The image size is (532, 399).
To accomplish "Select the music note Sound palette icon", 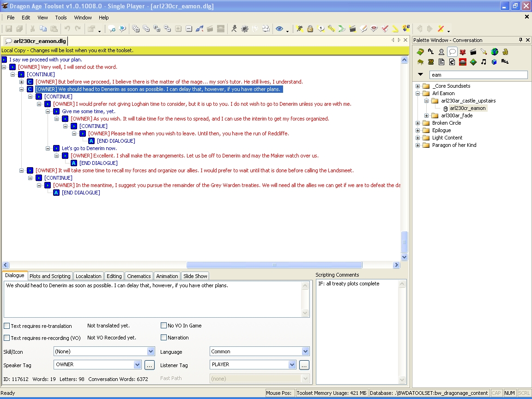I will point(484,62).
